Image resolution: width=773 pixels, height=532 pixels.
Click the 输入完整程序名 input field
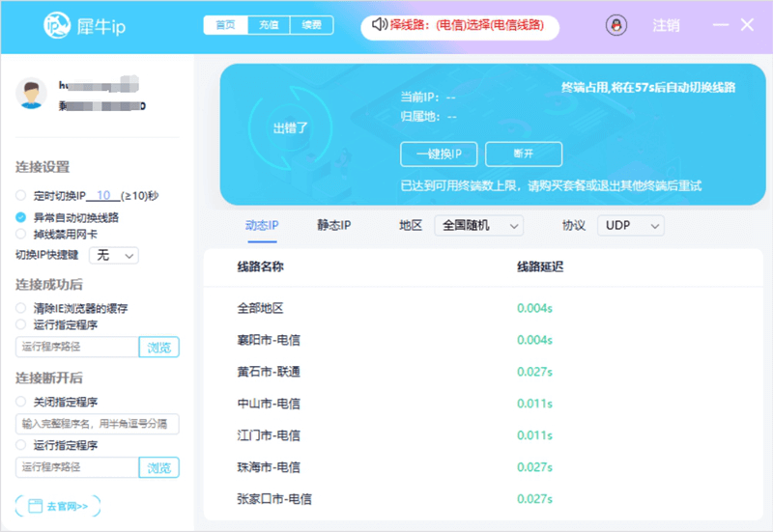click(x=98, y=424)
